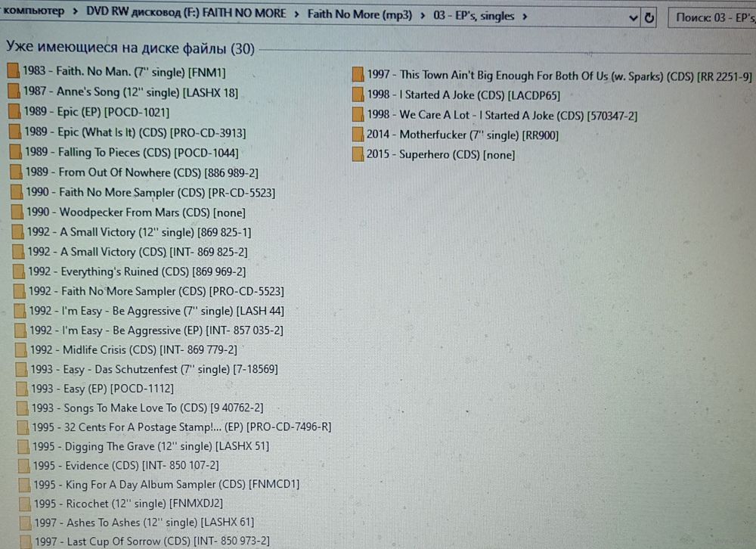Select 1992 - Everything's Ruined (CDS) [869 969-2]
Screen dimensions: 756x549
136,271
